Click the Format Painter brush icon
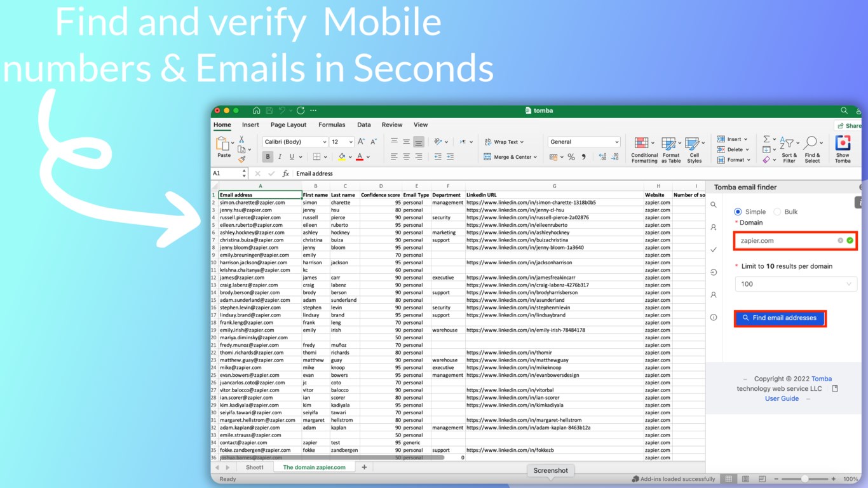 click(x=241, y=159)
